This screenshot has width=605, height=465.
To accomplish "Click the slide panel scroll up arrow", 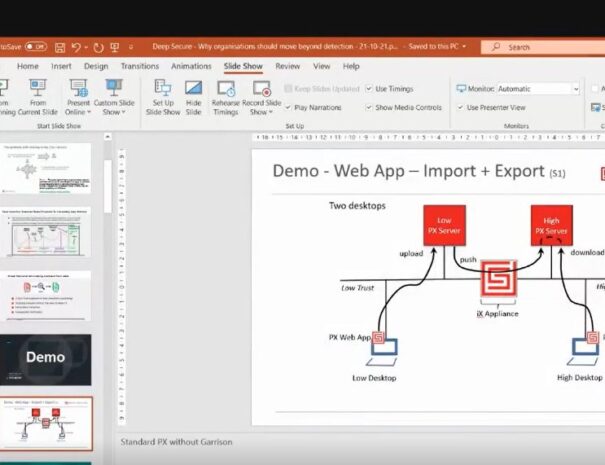I will [108, 137].
